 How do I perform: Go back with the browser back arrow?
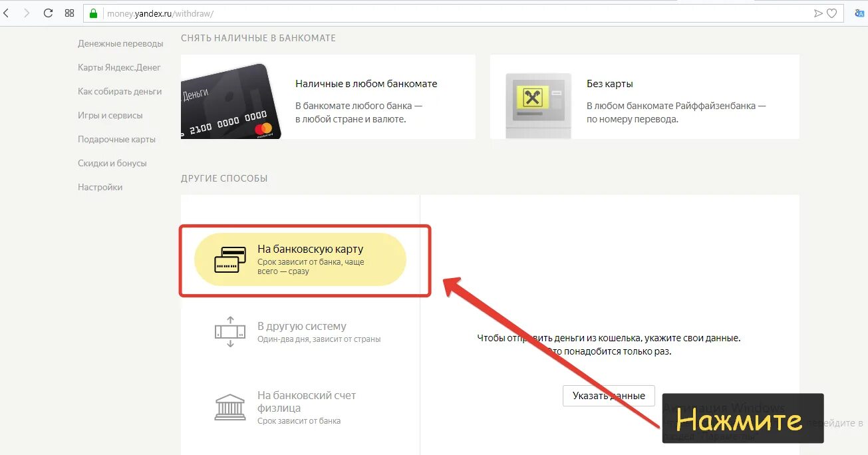point(7,13)
